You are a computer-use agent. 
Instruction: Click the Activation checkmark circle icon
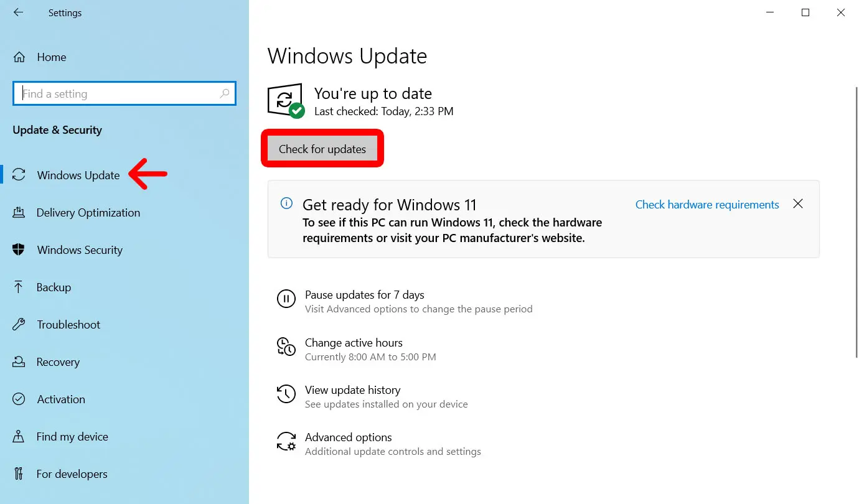click(19, 399)
